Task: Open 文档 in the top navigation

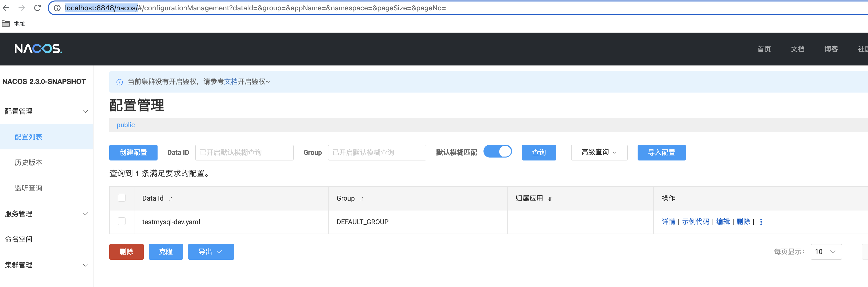Action: click(797, 49)
